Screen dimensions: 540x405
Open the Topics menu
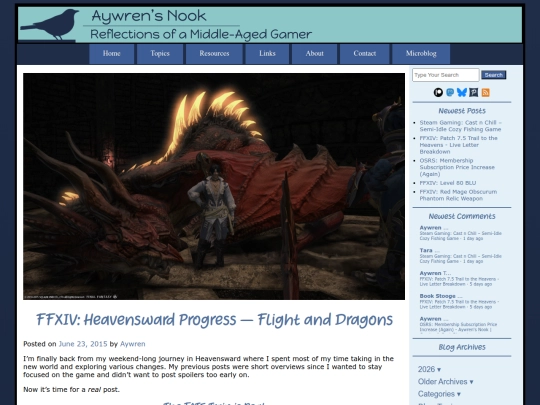pyautogui.click(x=160, y=54)
